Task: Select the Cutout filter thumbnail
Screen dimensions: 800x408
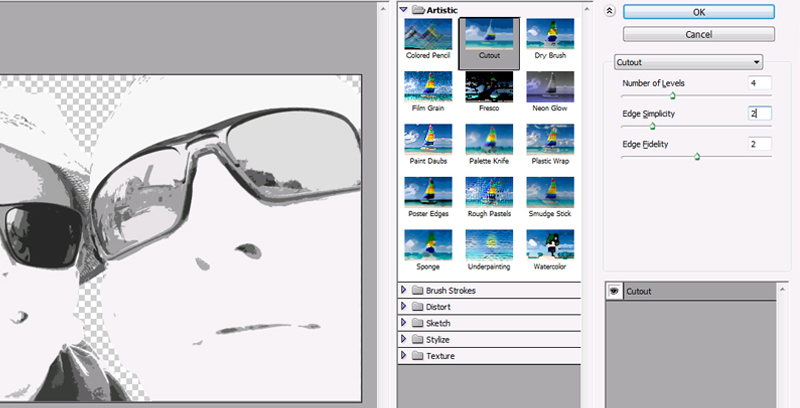Action: [x=489, y=35]
